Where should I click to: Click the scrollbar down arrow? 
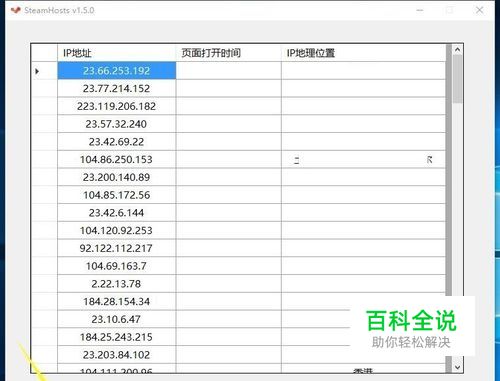(x=457, y=367)
